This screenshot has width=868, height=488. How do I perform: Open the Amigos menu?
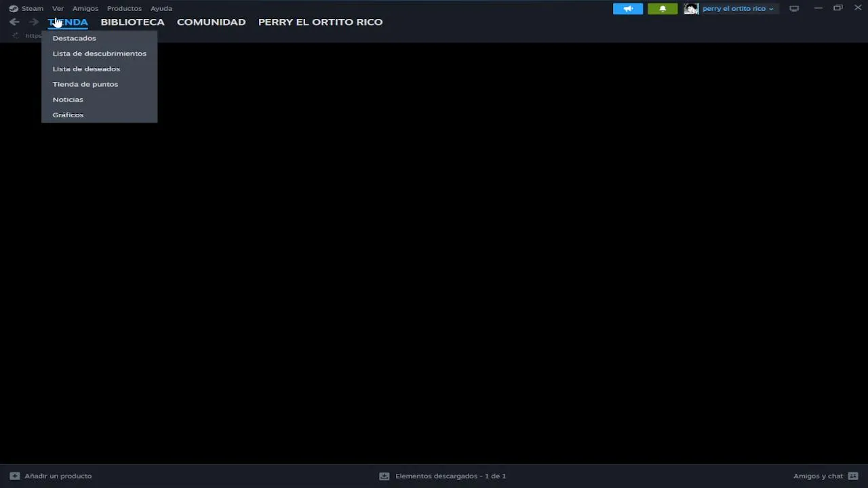(x=85, y=8)
